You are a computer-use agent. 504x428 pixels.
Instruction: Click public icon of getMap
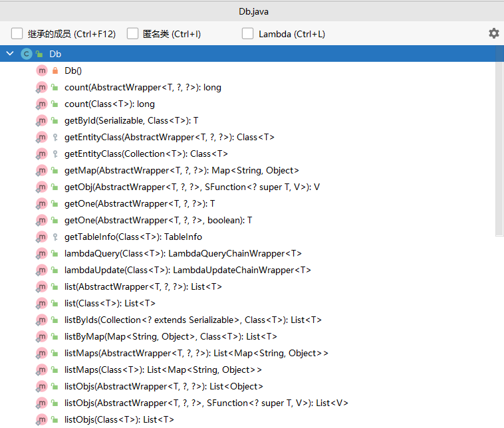click(55, 170)
